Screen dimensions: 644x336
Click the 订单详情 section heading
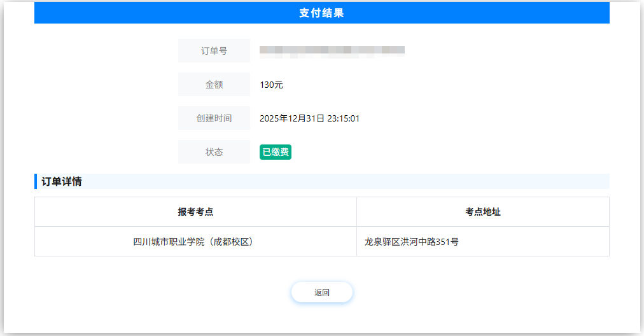62,181
